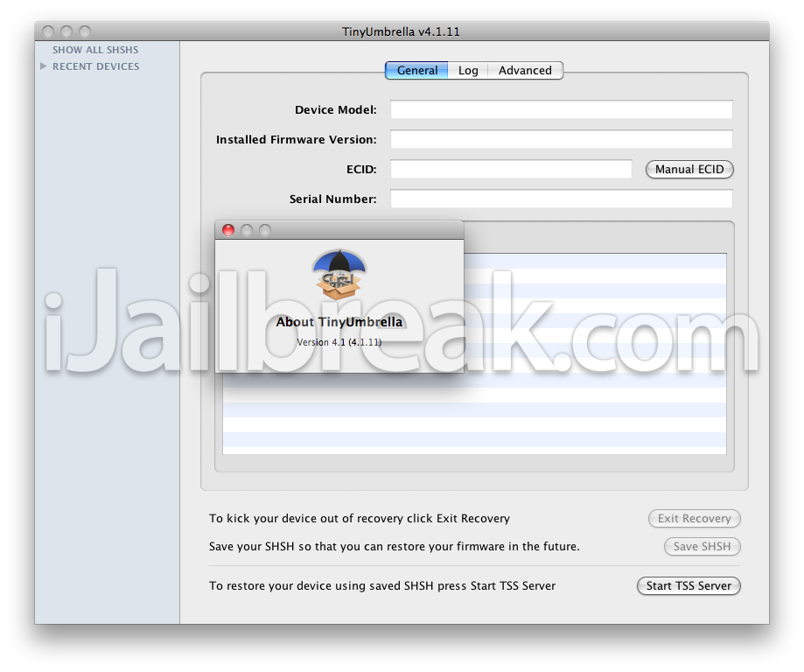Select Show All SHSHs in sidebar
Image resolution: width=804 pixels, height=672 pixels.
tap(95, 50)
